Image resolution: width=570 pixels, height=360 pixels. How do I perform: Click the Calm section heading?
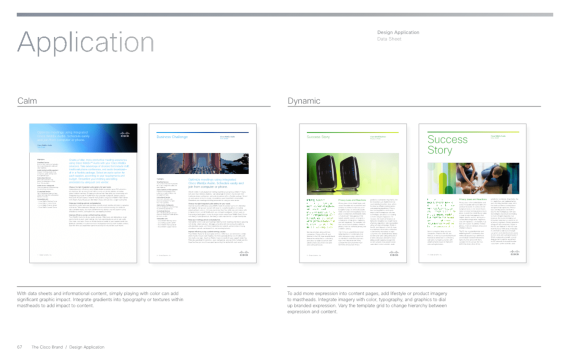click(x=27, y=101)
